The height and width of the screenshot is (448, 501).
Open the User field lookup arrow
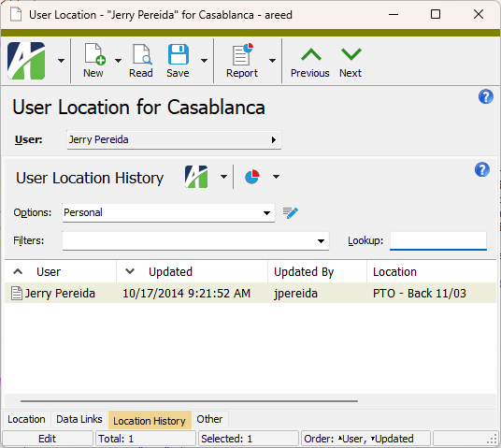[274, 139]
